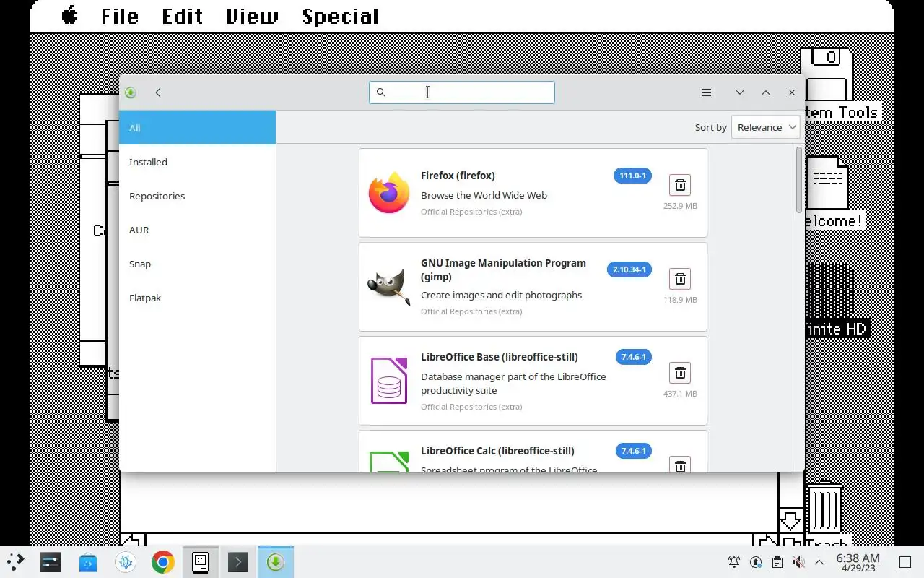Go back using the back arrow

[158, 92]
